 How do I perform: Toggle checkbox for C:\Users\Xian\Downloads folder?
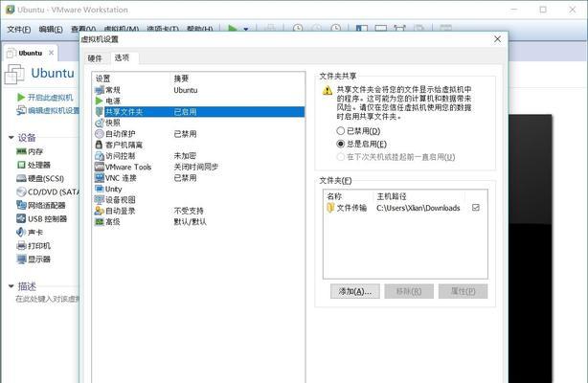(476, 208)
